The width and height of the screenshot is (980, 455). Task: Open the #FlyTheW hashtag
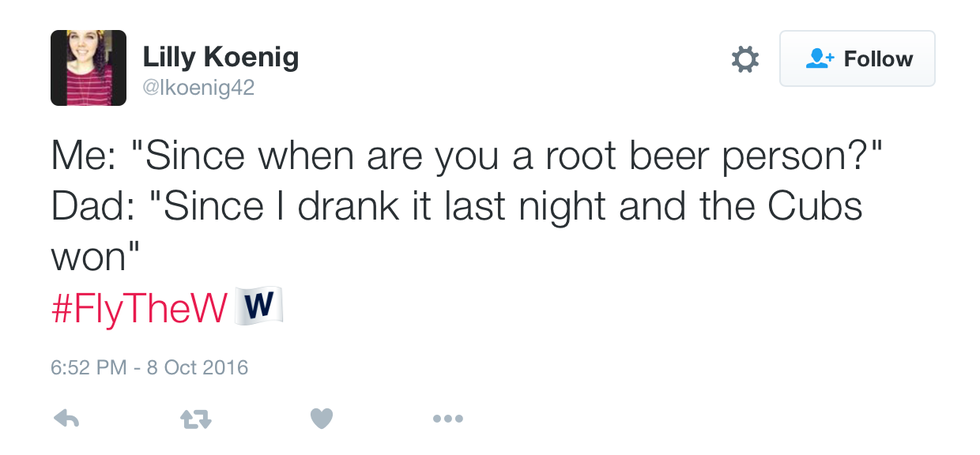tap(138, 308)
